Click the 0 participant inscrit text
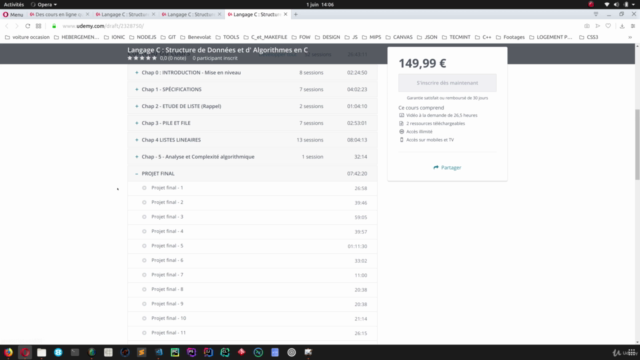This screenshot has width=640, height=360. (x=215, y=58)
